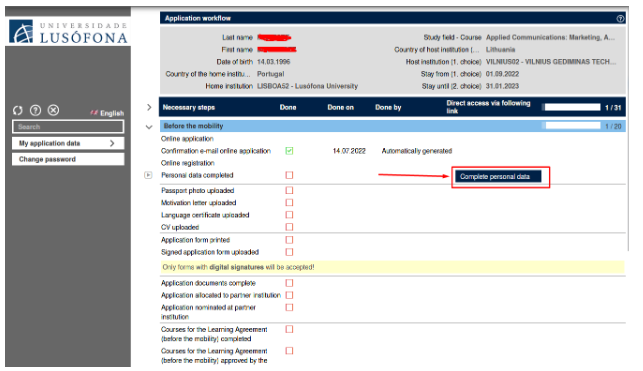Click the Application workflow title
643x371 pixels.
pos(198,18)
